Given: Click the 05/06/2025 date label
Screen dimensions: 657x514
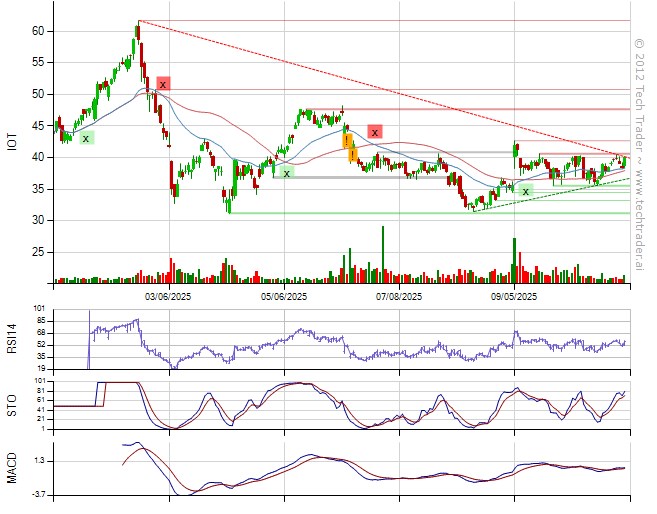Looking at the screenshot, I should [285, 296].
